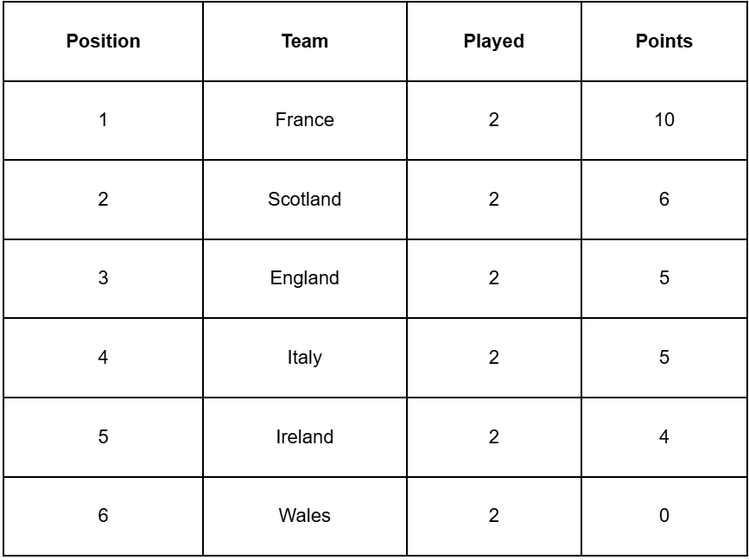Screen dimensions: 749x560
Task: Click the Points column header
Action: tap(663, 41)
